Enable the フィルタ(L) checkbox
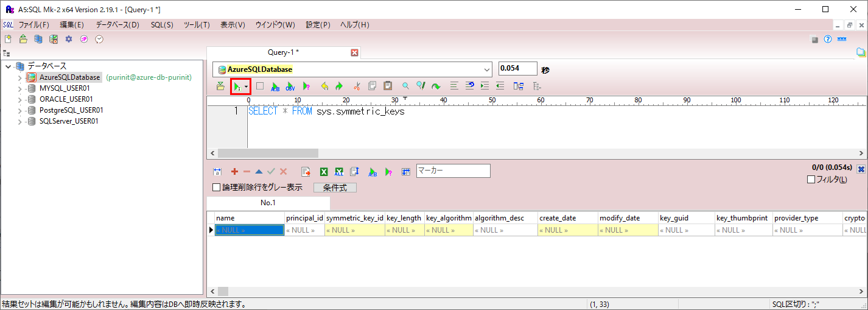 click(811, 180)
